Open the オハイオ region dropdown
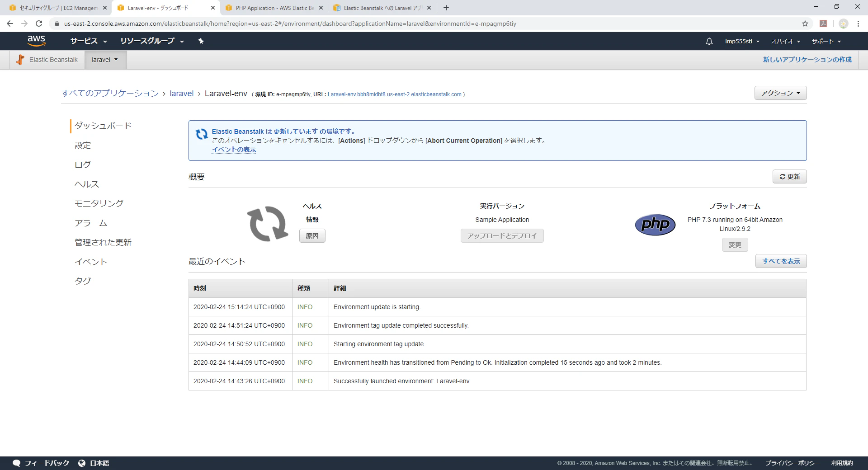 [786, 41]
